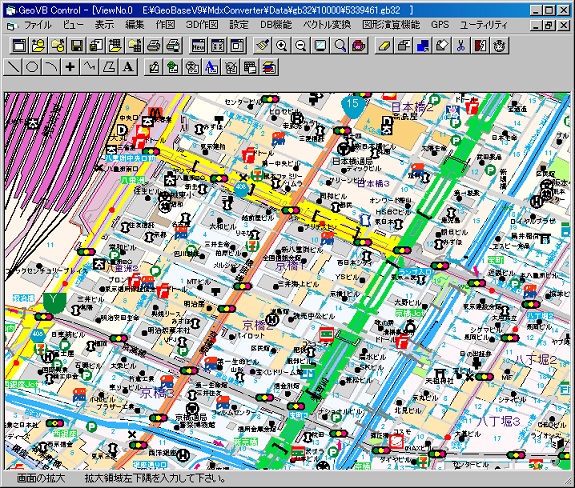Select the zigzag polyline tool
This screenshot has width=575, height=488.
(x=89, y=67)
